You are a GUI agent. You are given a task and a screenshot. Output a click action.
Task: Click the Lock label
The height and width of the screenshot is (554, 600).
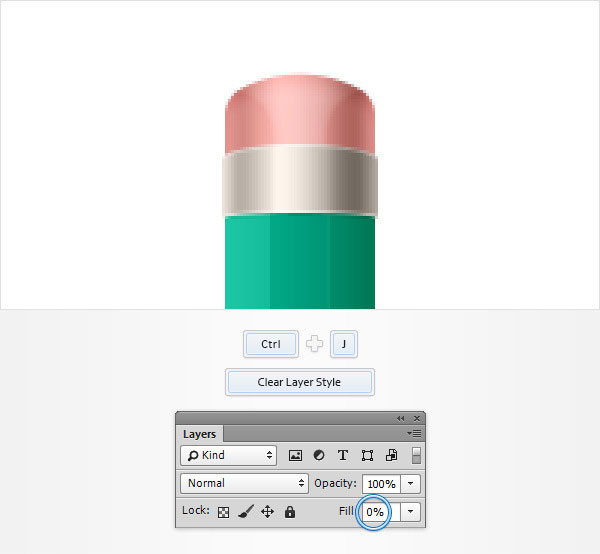pos(196,510)
